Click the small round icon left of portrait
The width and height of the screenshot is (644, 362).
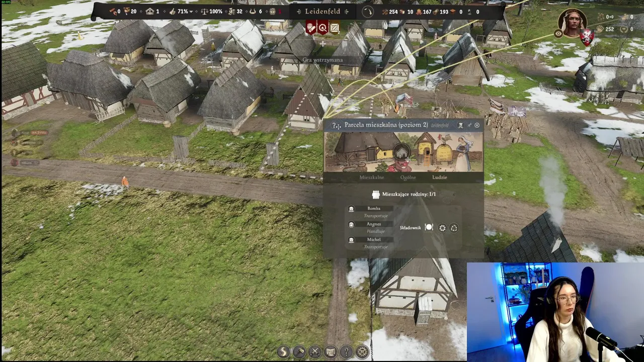(558, 34)
